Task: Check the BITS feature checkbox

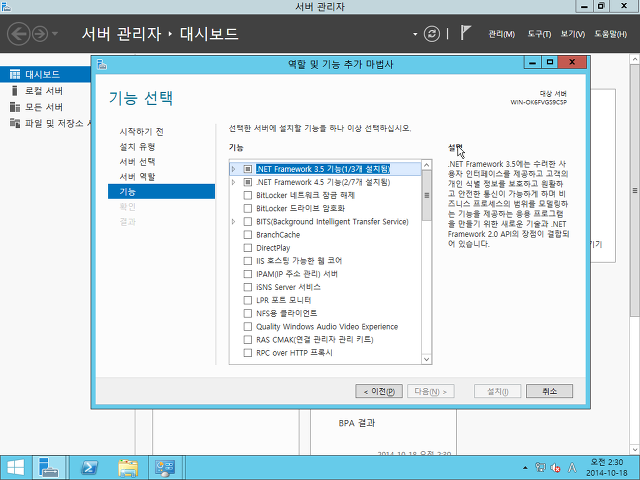Action: (247, 222)
